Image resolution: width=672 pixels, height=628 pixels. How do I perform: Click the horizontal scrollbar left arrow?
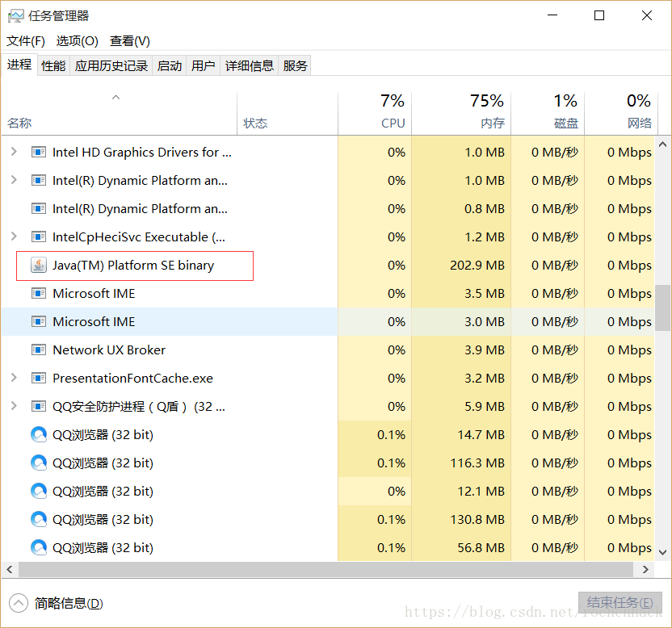[10, 569]
